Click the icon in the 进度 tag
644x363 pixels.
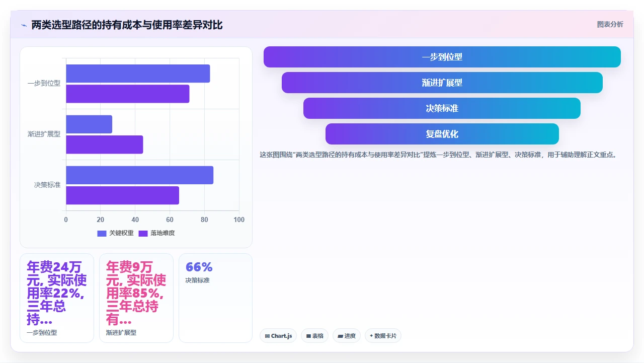tap(340, 336)
